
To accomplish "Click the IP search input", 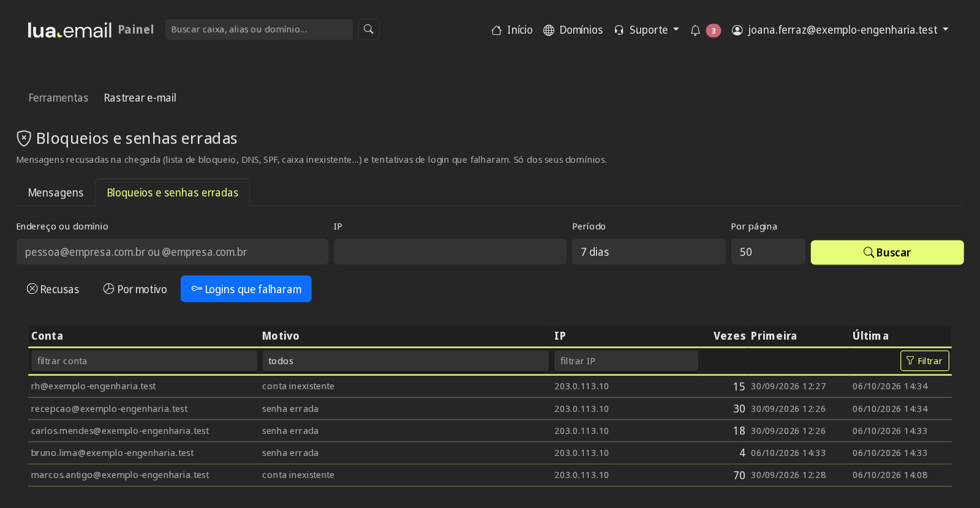I will (x=450, y=252).
